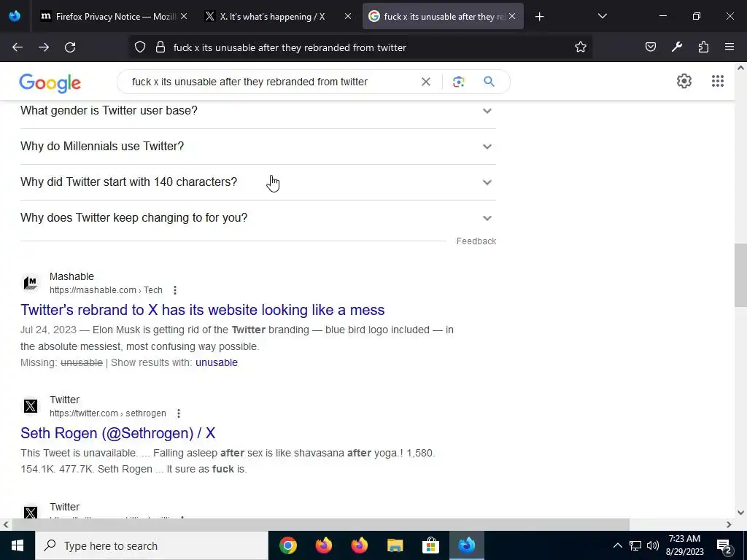Expand 'Why did Twitter start with 140 characters?'
The width and height of the screenshot is (747, 560).
click(x=258, y=182)
